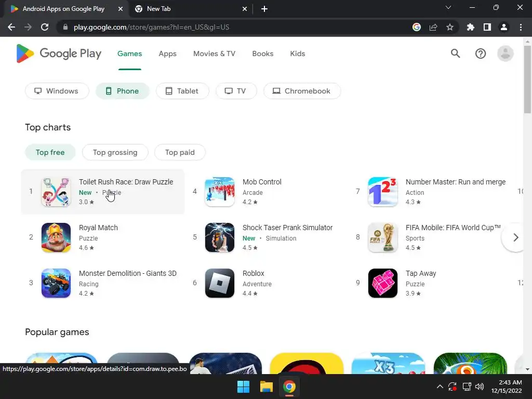Screen dimensions: 532x399
Task: Switch to the Kids tab
Action: [x=298, y=54]
